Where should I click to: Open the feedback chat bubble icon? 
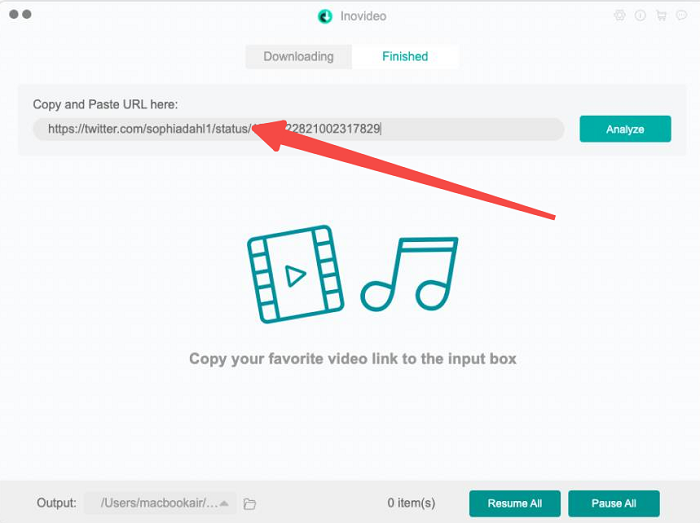click(x=681, y=16)
